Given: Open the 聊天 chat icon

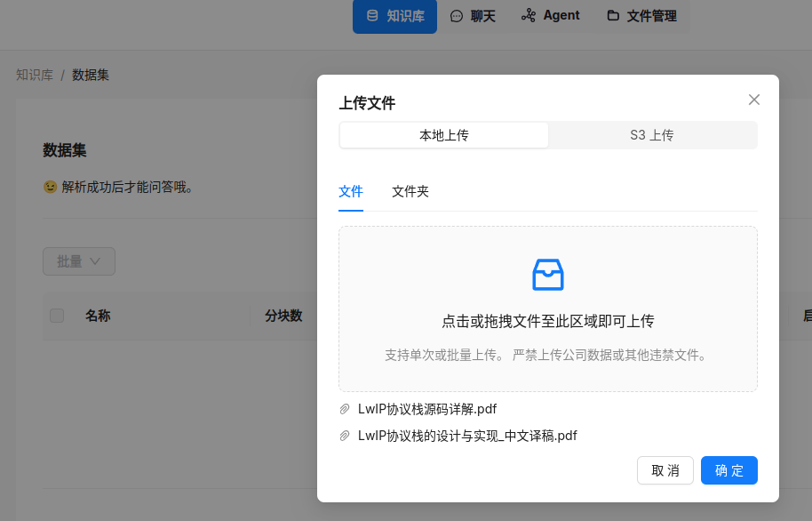Looking at the screenshot, I should tap(456, 16).
